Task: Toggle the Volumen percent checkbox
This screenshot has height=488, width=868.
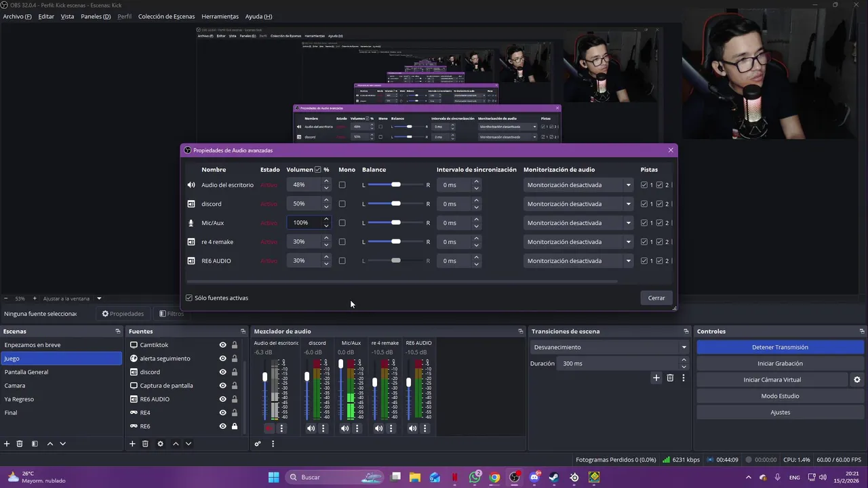Action: (x=318, y=169)
